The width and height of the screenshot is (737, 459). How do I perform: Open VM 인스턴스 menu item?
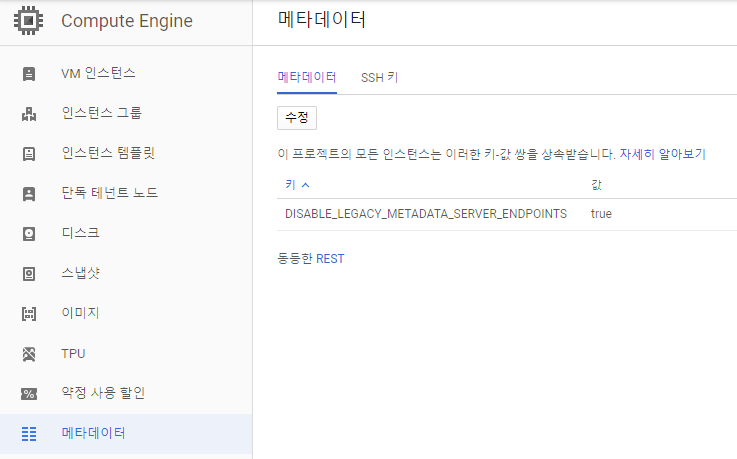click(x=98, y=73)
